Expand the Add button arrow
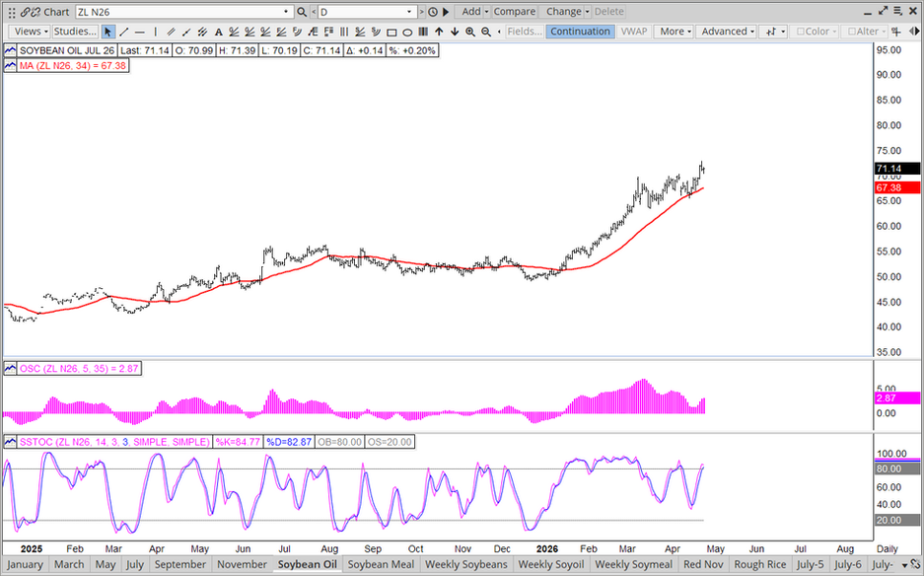The width and height of the screenshot is (924, 576). click(x=486, y=12)
